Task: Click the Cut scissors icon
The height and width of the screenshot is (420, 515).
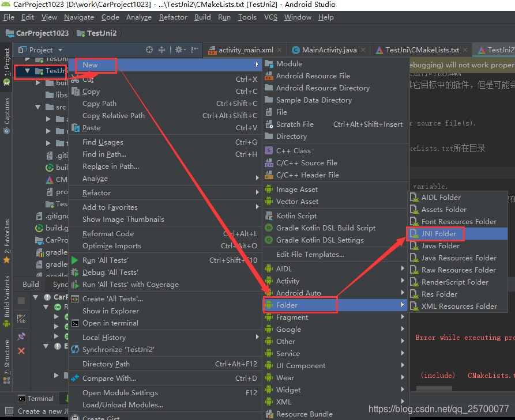Action: click(x=75, y=80)
